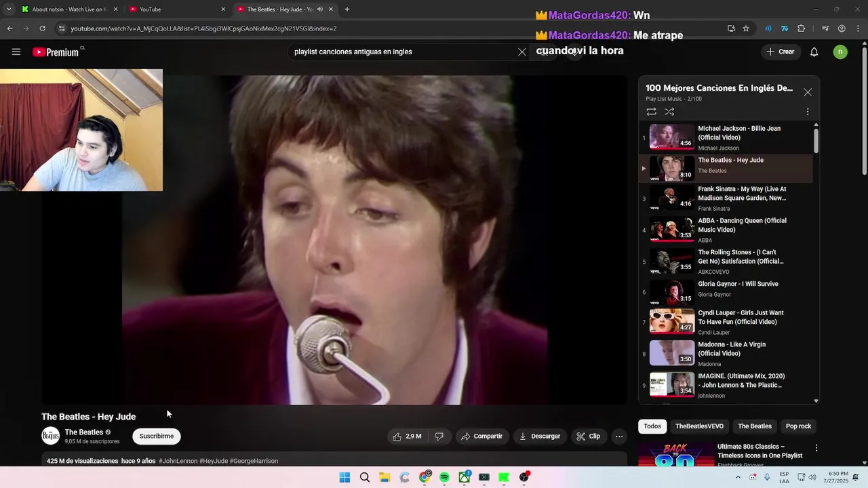Close the playlist panel
Viewport: 868px width, 488px height.
808,92
